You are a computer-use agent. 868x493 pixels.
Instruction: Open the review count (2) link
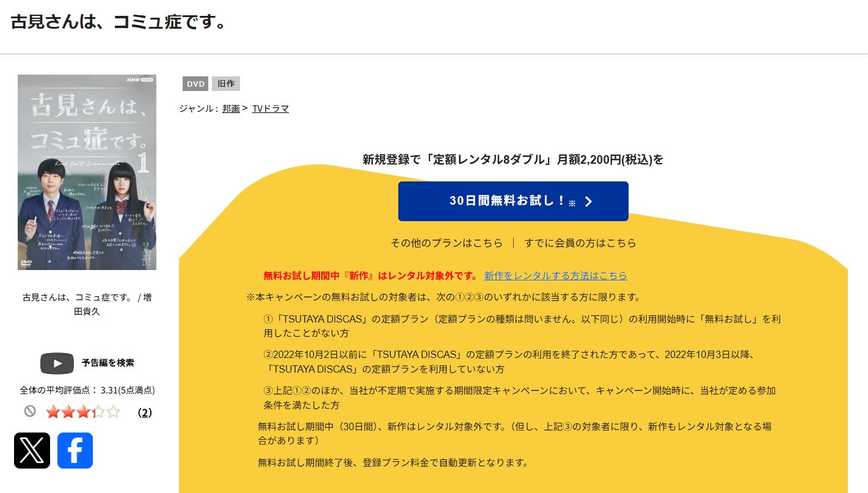(145, 412)
